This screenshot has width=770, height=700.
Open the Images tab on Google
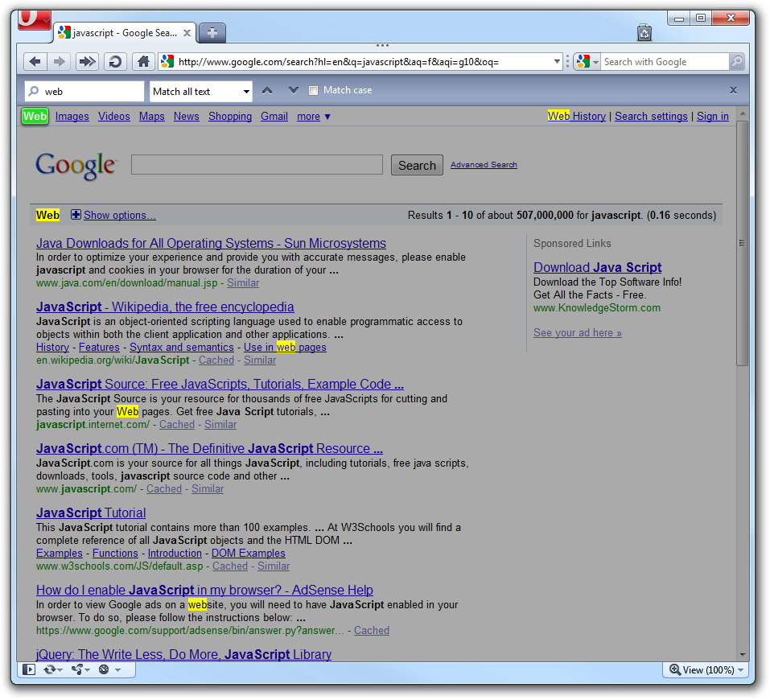pos(72,117)
